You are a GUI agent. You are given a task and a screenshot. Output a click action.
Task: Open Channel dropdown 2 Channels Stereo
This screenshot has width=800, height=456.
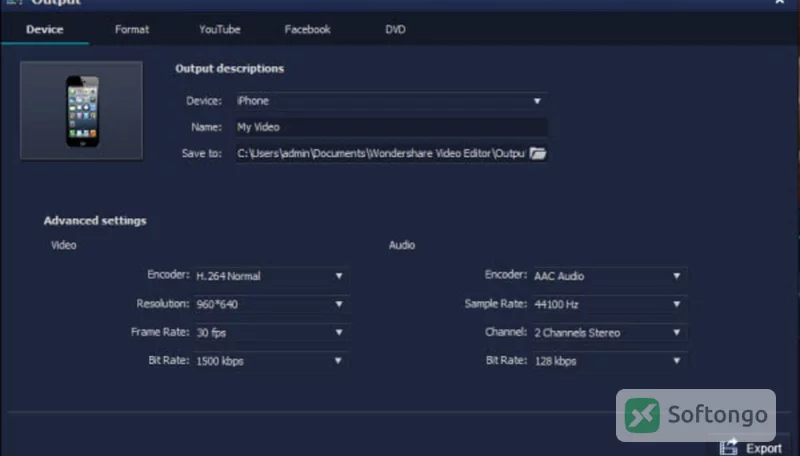pyautogui.click(x=609, y=333)
